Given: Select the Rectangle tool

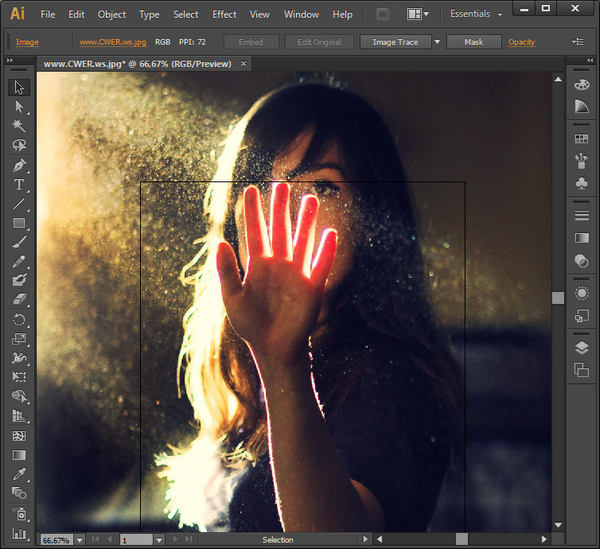Looking at the screenshot, I should pyautogui.click(x=19, y=223).
